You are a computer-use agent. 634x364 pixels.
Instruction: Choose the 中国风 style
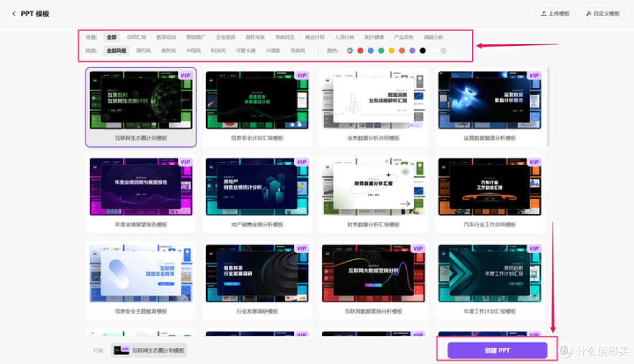(x=193, y=50)
